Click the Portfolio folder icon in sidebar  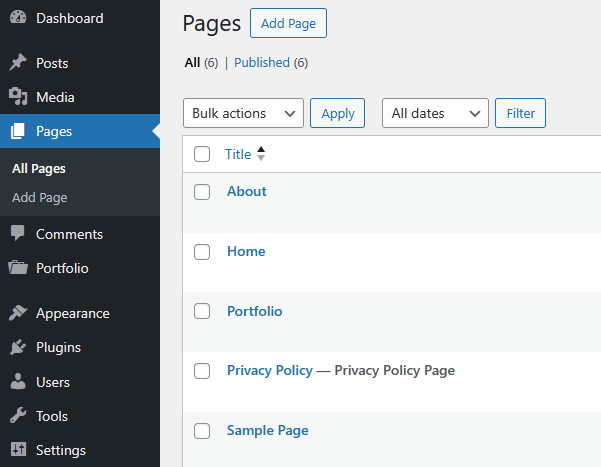(18, 268)
